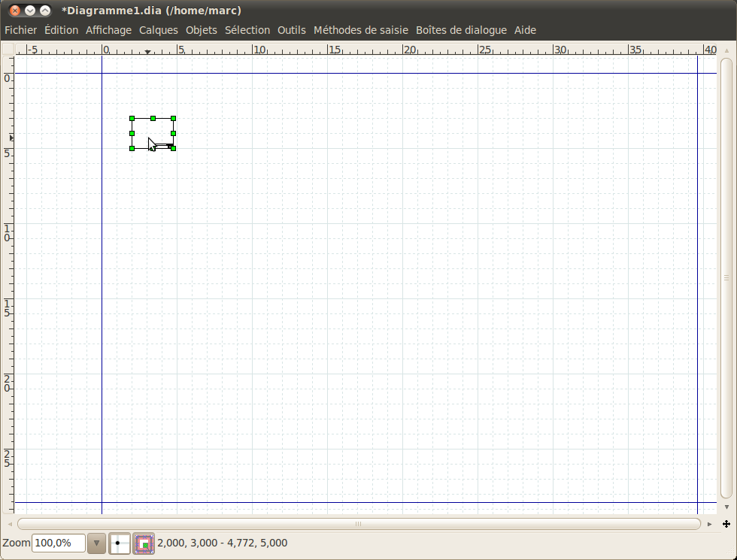This screenshot has height=560, width=737.
Task: Click the ruler origin corner button
Action: point(8,50)
